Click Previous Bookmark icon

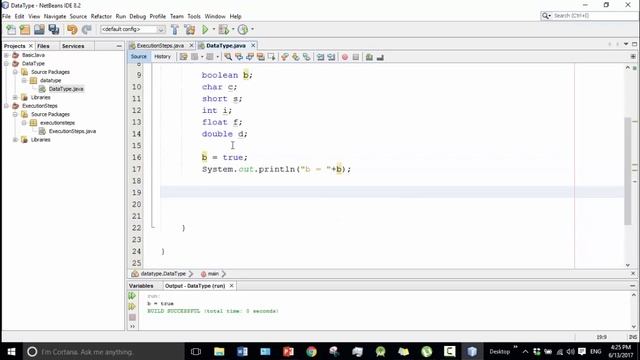[x=284, y=57]
